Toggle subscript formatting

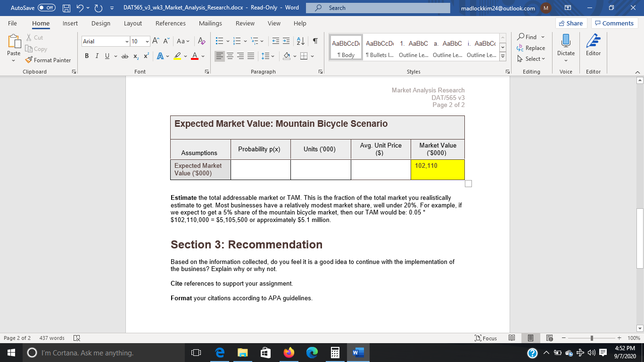135,56
